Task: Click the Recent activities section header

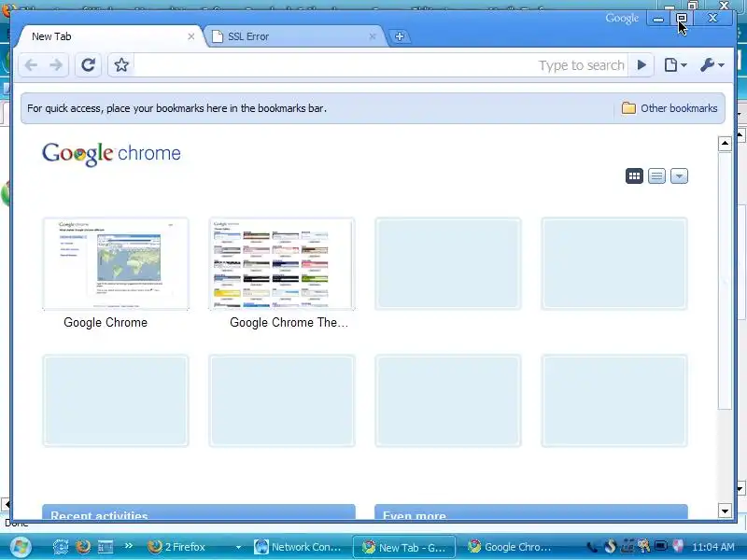Action: pos(199,511)
